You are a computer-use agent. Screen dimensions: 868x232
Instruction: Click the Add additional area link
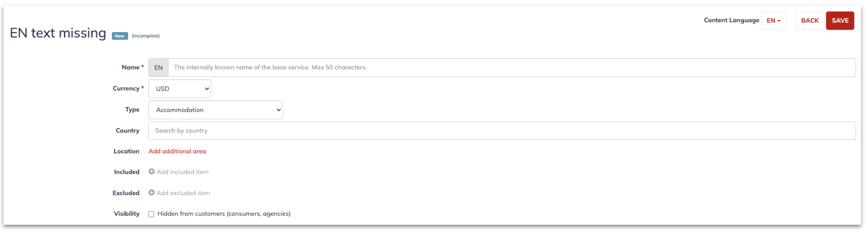click(177, 152)
